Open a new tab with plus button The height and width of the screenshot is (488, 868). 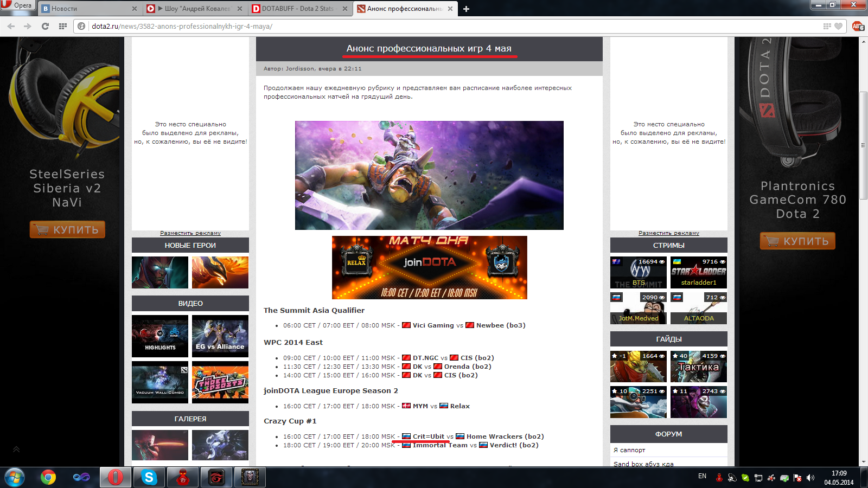466,9
